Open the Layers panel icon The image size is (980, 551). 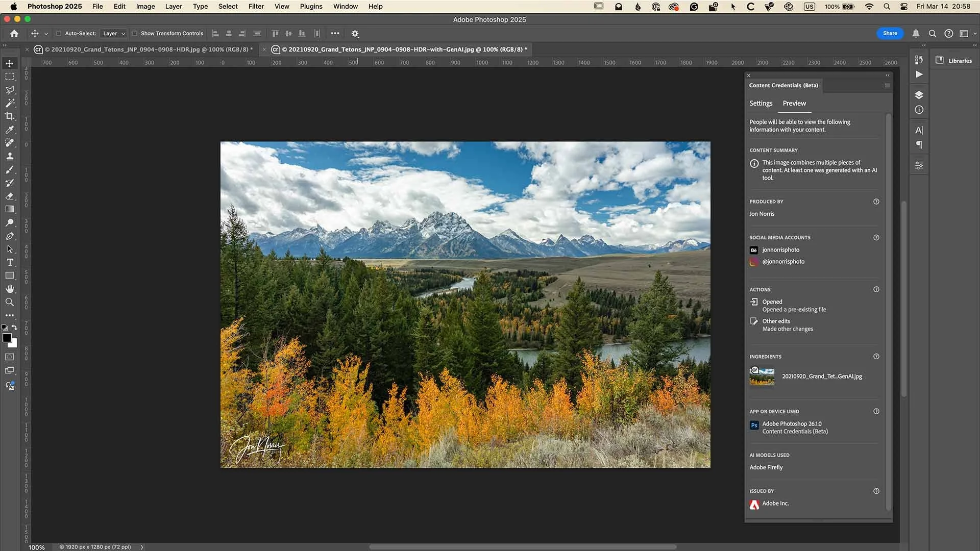pos(919,95)
